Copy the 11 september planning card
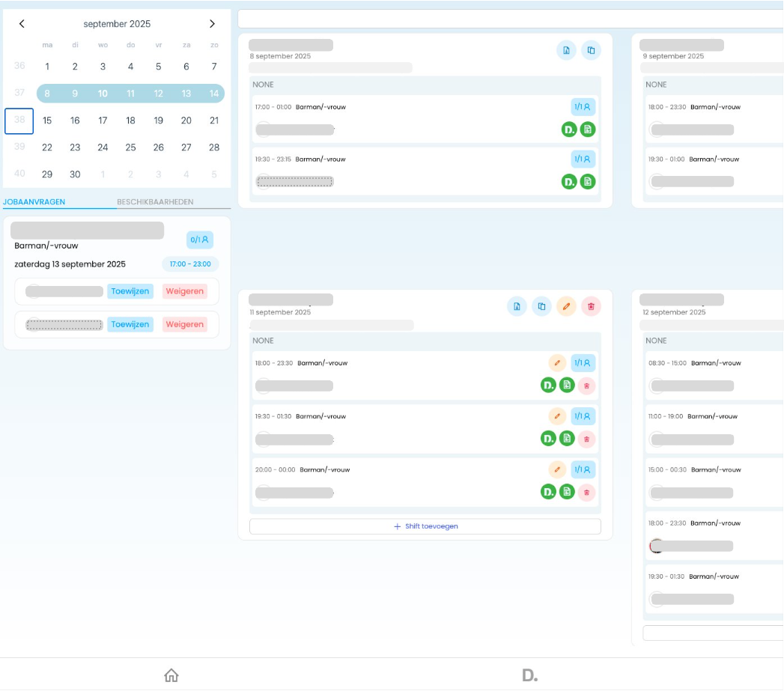This screenshot has height=691, width=784. coord(541,306)
